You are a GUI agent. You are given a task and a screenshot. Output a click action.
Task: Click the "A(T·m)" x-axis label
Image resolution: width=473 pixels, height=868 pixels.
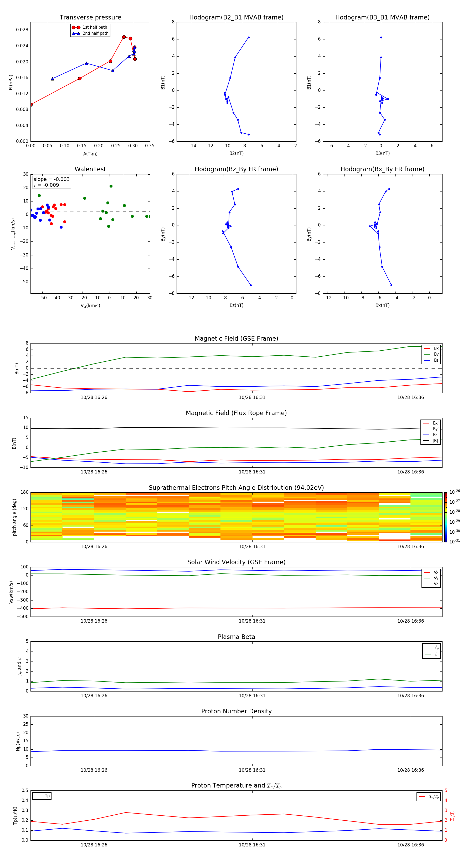(x=90, y=154)
